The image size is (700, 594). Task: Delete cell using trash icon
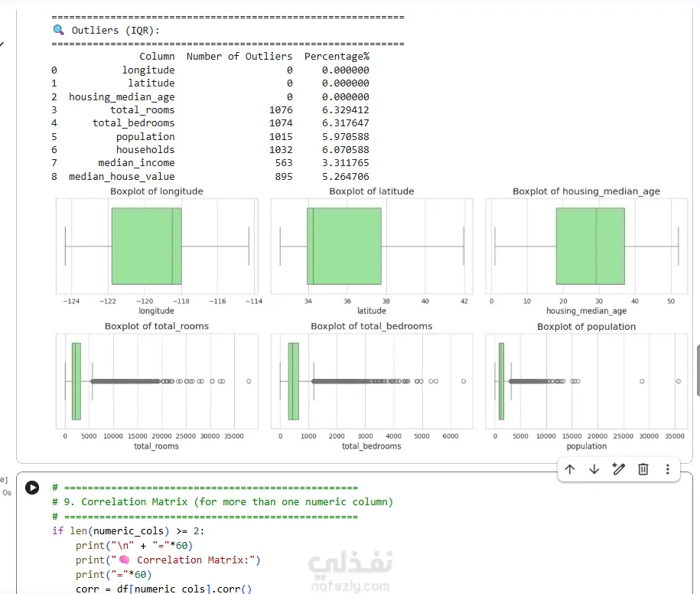click(643, 469)
